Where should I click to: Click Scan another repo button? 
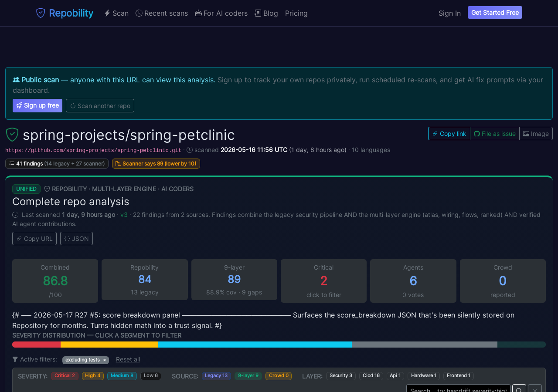click(x=100, y=105)
